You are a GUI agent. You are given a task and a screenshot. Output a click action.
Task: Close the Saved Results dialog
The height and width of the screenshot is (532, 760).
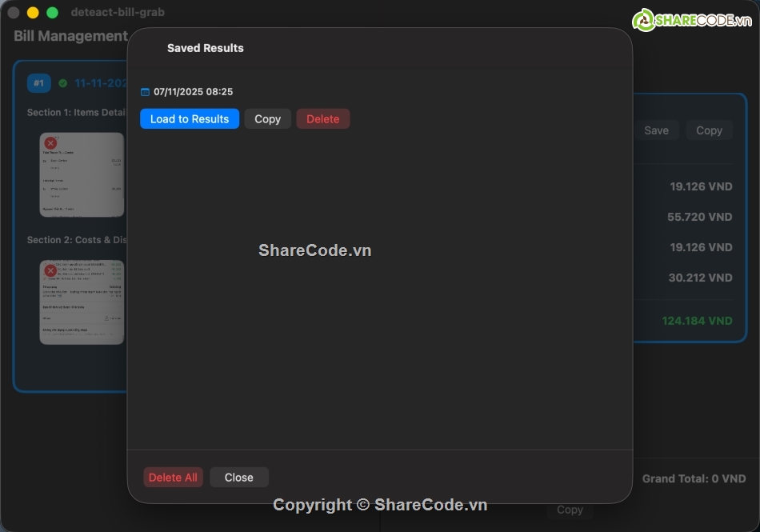click(238, 477)
